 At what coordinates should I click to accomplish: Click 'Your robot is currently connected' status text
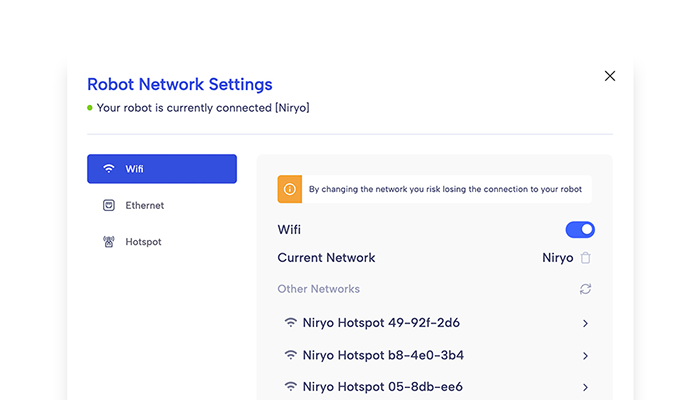click(x=203, y=108)
